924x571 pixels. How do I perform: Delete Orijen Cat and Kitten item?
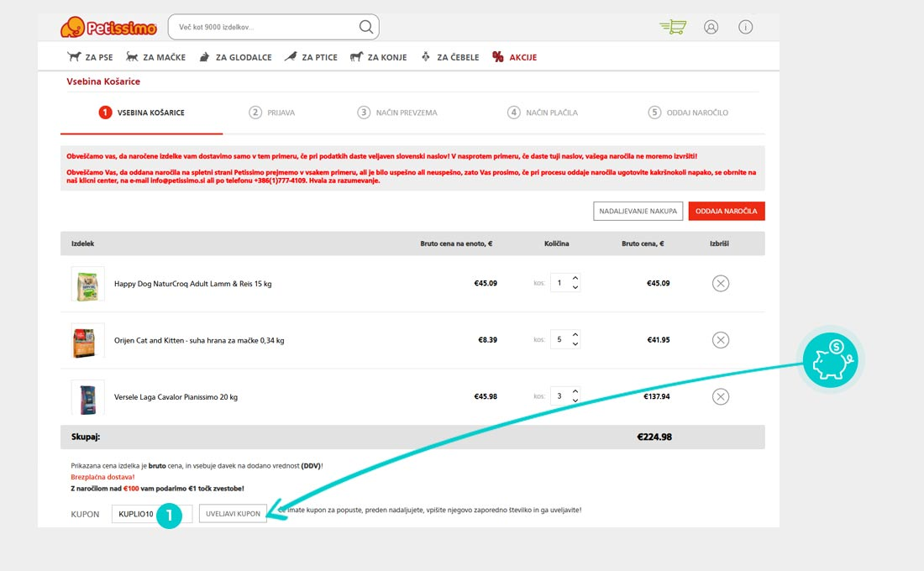[720, 340]
